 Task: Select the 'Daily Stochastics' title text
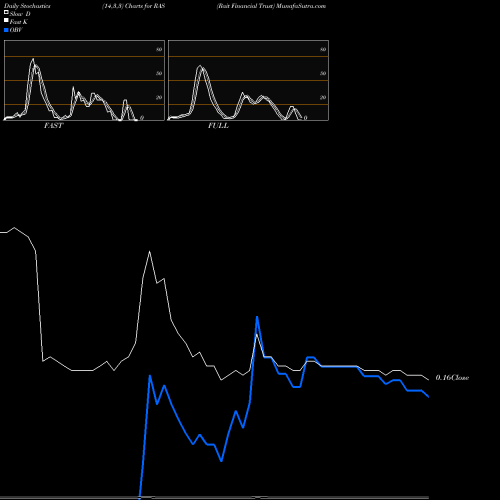coord(27,6)
